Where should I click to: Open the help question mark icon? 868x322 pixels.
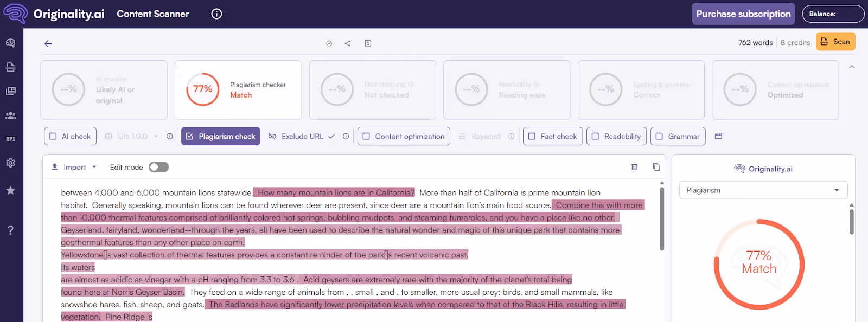click(x=10, y=230)
